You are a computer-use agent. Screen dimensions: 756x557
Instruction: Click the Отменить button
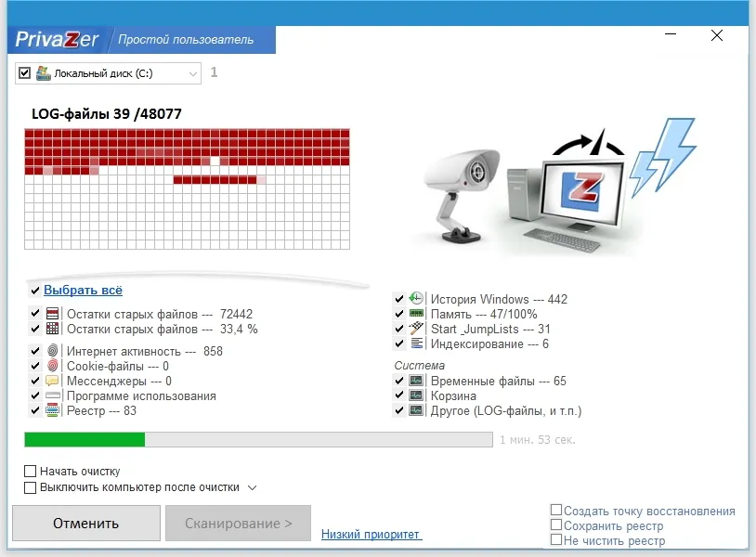tap(86, 523)
